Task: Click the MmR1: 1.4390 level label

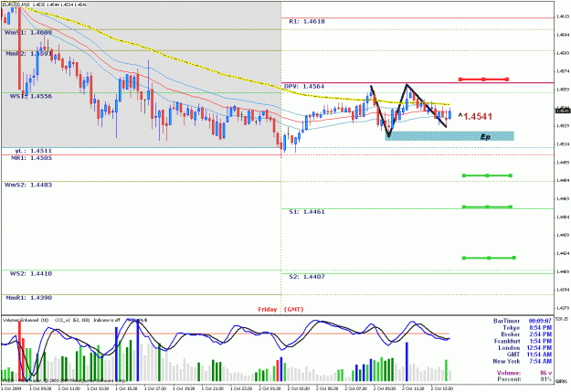Action: [x=28, y=298]
